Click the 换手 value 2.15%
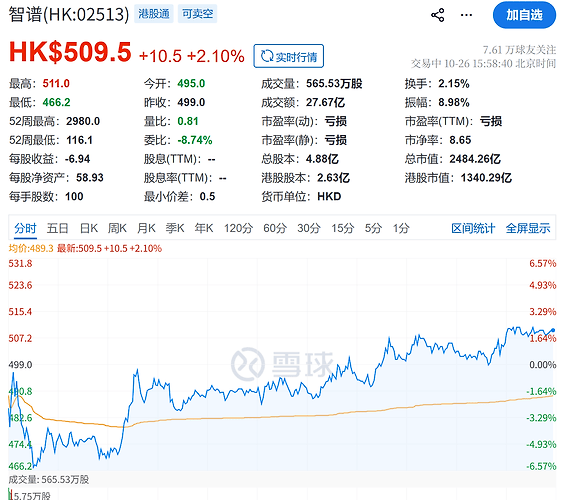Image resolution: width=568 pixels, height=500 pixels. (x=454, y=84)
